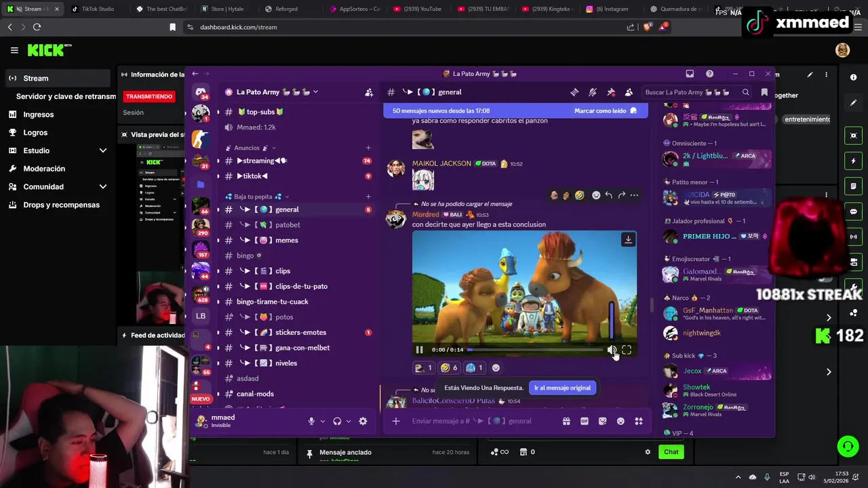Click the Marcar como leído button
This screenshot has height=488, width=868.
click(x=606, y=110)
